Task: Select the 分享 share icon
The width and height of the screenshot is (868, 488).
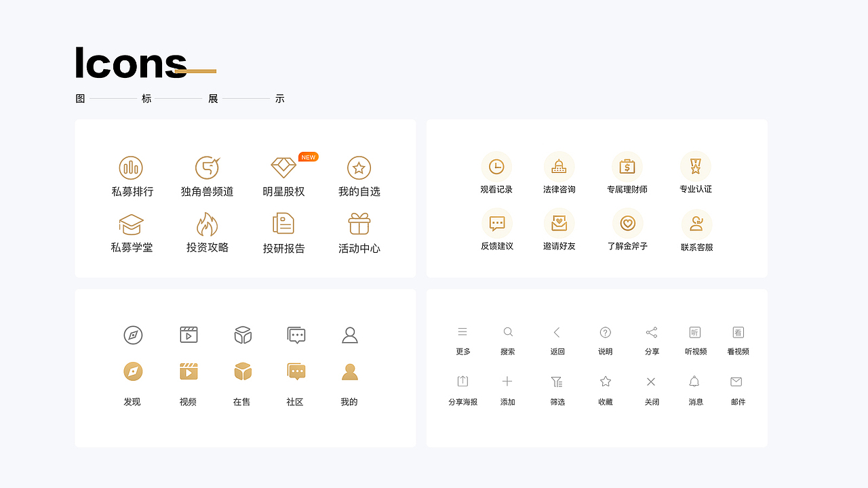Action: tap(652, 331)
